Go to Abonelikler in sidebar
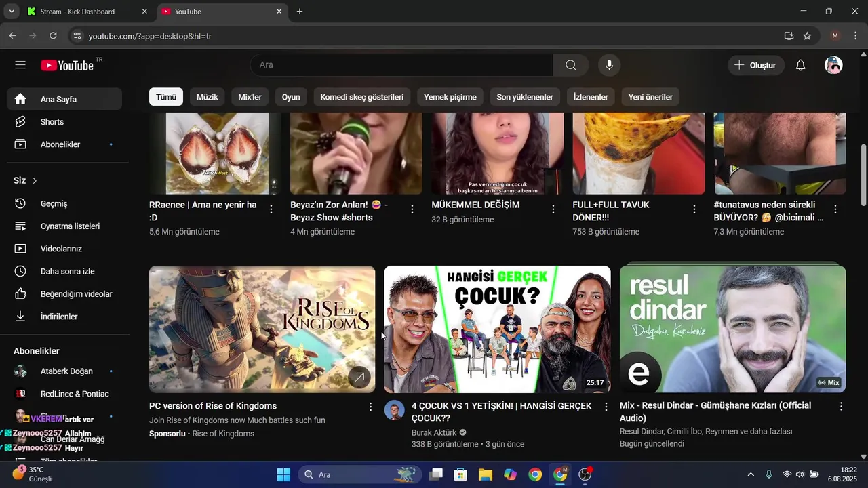Image resolution: width=868 pixels, height=488 pixels. [64, 144]
